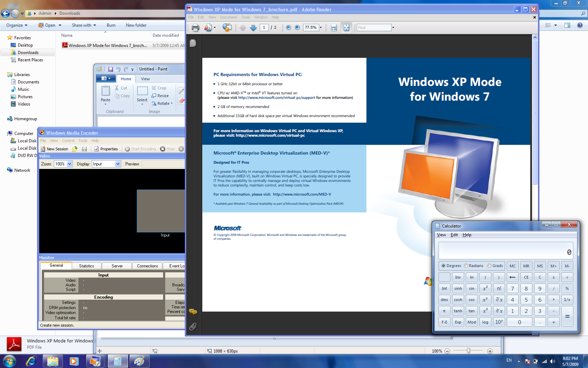Zoom out the PDF with minus button
The width and height of the screenshot is (588, 368).
click(x=288, y=27)
